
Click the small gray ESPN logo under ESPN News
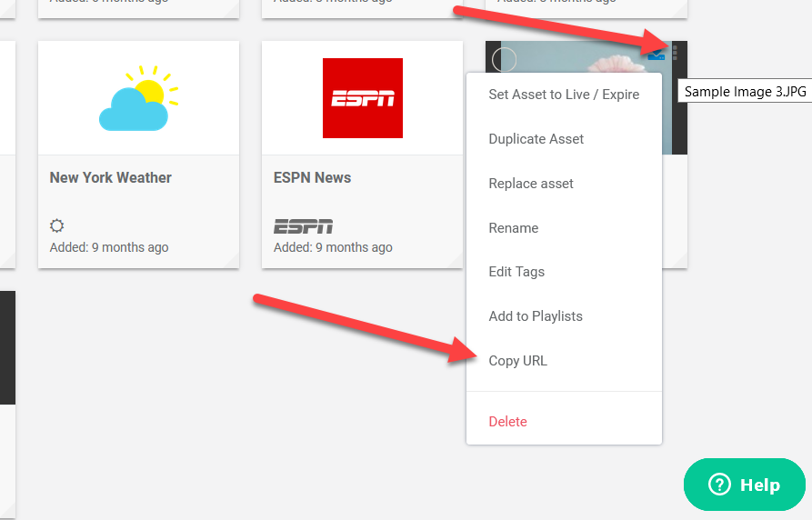(303, 226)
